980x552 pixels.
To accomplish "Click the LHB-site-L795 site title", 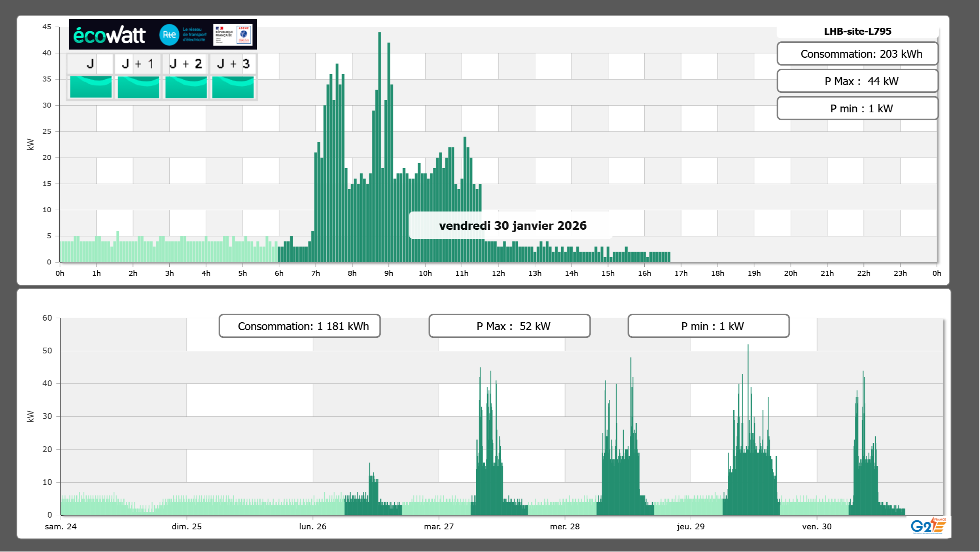I will point(857,31).
